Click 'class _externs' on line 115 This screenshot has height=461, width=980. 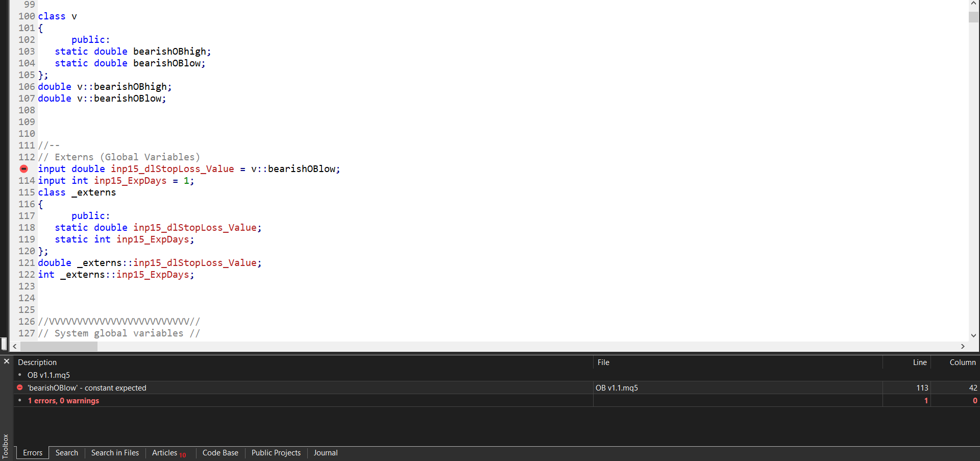click(77, 192)
